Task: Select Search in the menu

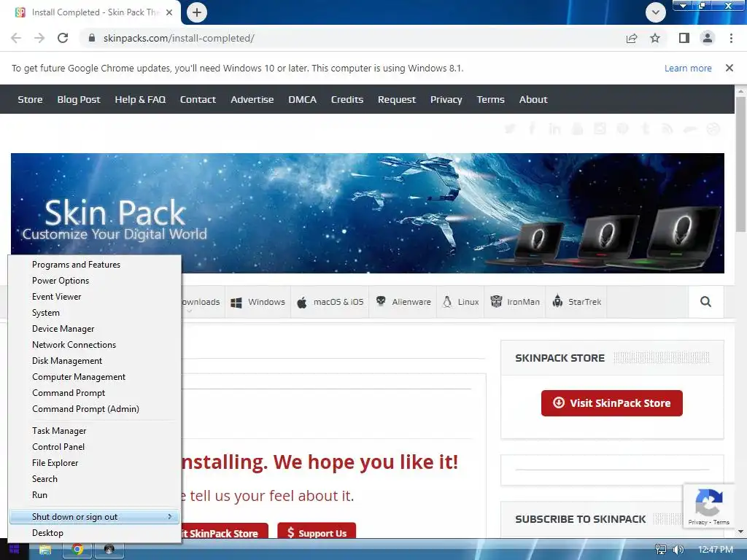Action: pyautogui.click(x=44, y=478)
